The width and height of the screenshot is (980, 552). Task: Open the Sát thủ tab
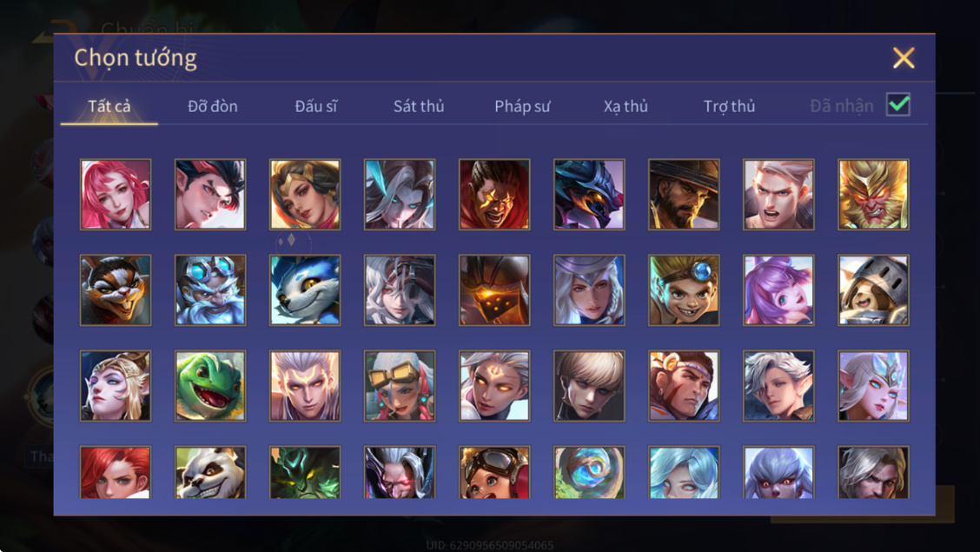419,106
